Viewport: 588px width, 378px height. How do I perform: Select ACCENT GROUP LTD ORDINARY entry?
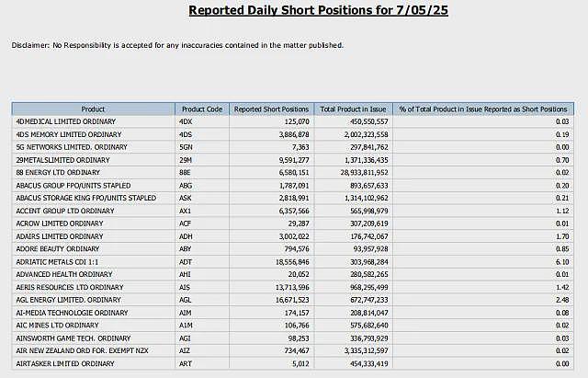pyautogui.click(x=65, y=211)
